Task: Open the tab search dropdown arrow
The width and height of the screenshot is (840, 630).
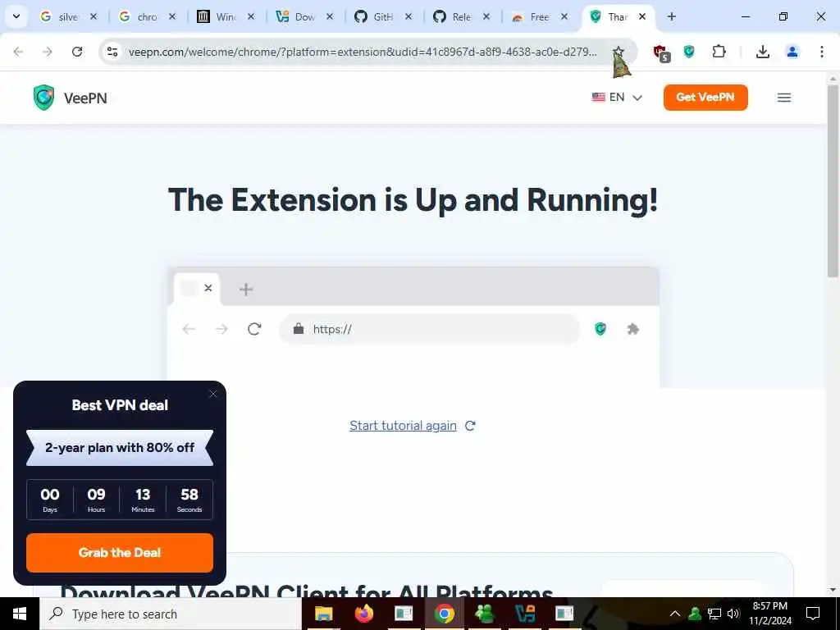Action: [16, 16]
